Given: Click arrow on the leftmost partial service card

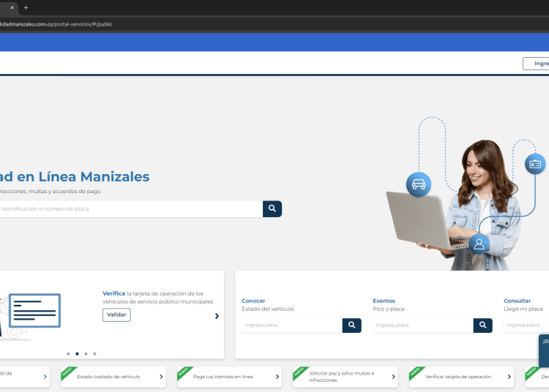Looking at the screenshot, I should click(45, 377).
